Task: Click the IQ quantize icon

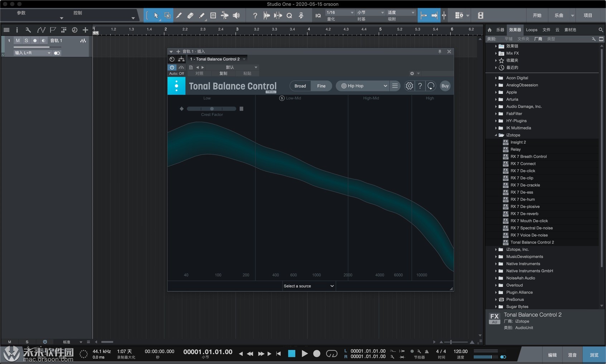Action: 318,15
